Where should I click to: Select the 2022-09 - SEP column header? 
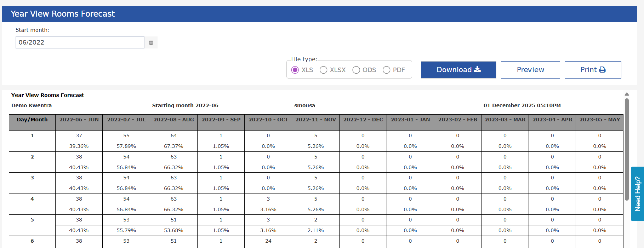point(221,122)
